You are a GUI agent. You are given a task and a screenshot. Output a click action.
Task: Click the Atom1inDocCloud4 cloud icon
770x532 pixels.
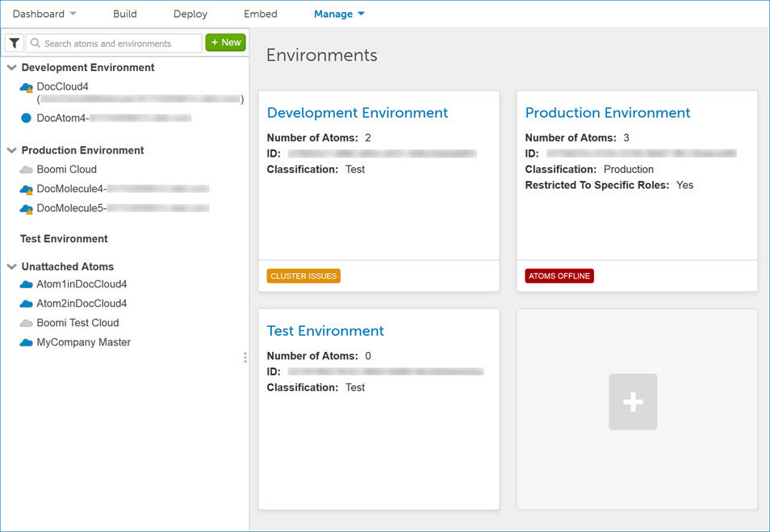pos(27,285)
